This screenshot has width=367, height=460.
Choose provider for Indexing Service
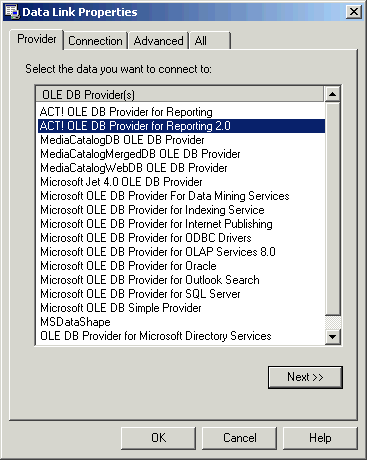click(x=181, y=210)
